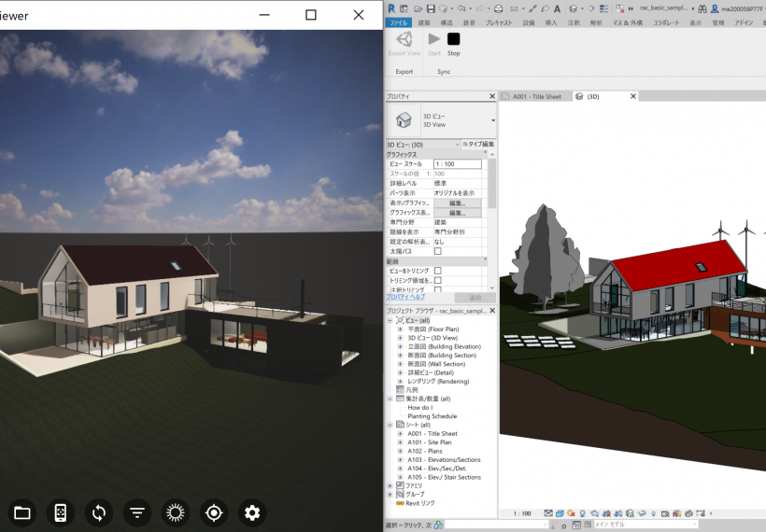Open folder icon in viewer toolbar
This screenshot has width=766, height=532.
22,512
